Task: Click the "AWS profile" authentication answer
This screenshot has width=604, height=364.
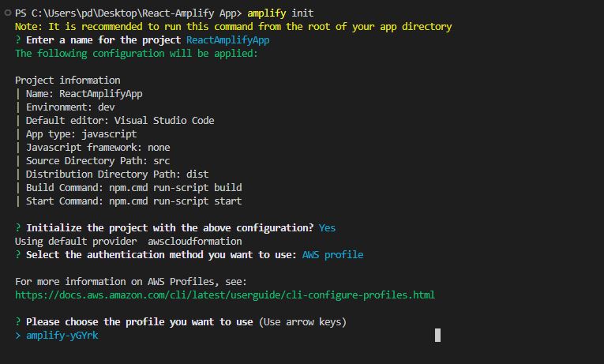Action: (332, 254)
